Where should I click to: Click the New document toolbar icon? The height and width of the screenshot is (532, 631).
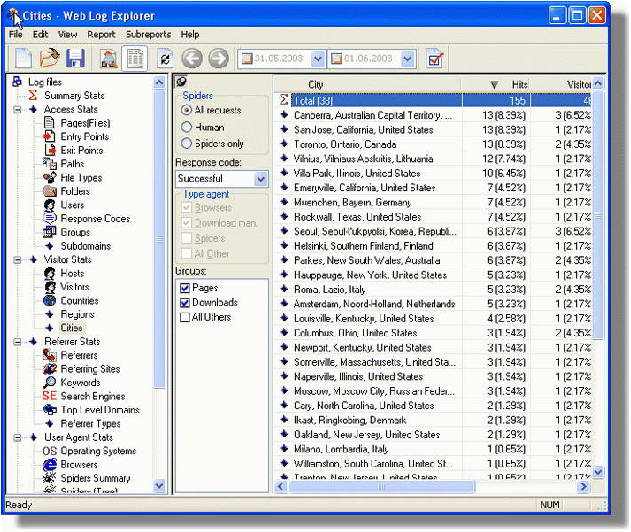click(23, 59)
